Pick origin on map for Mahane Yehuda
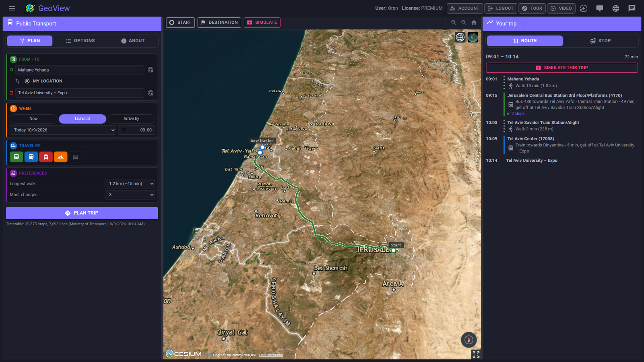 point(151,70)
